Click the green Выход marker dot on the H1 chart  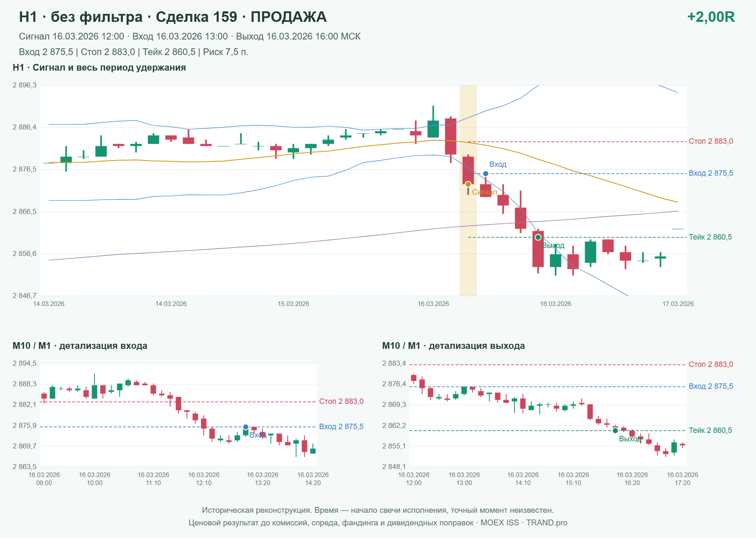click(x=538, y=237)
